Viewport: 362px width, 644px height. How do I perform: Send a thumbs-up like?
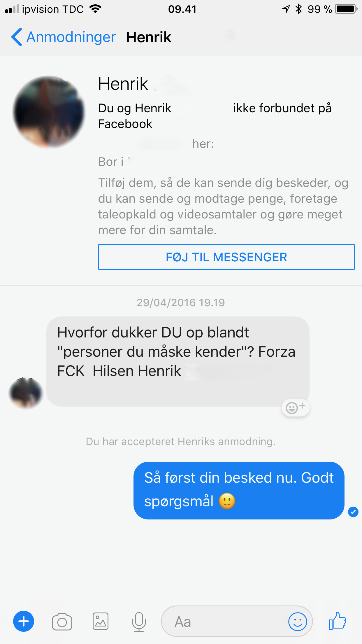(x=337, y=621)
